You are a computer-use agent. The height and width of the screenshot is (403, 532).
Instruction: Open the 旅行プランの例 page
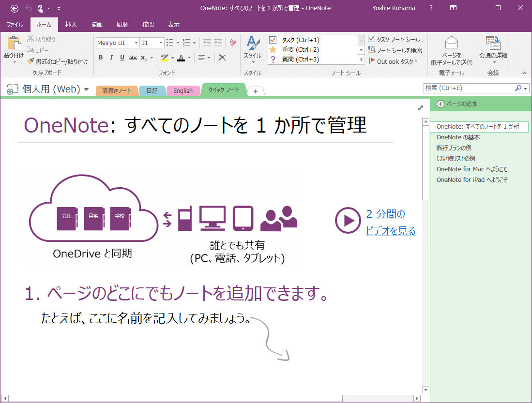(454, 148)
